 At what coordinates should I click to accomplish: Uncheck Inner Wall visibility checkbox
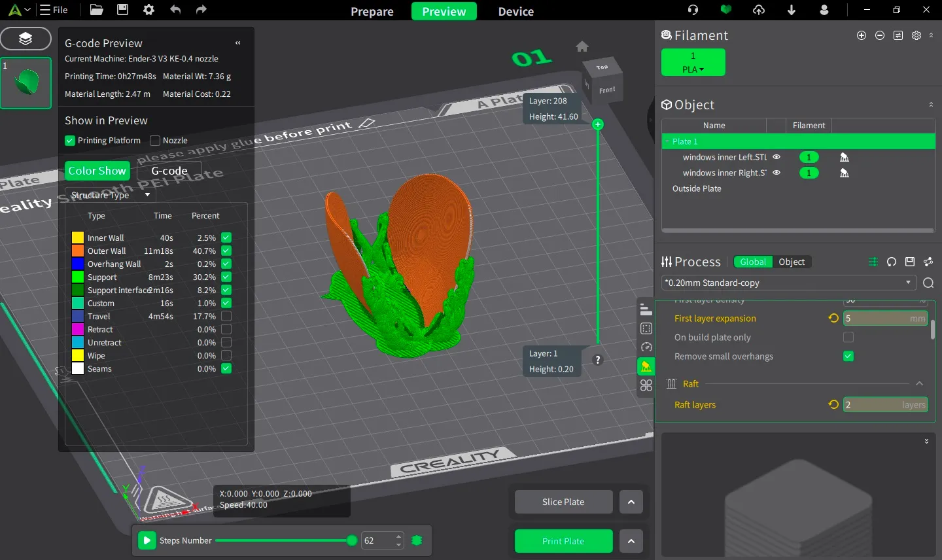226,237
